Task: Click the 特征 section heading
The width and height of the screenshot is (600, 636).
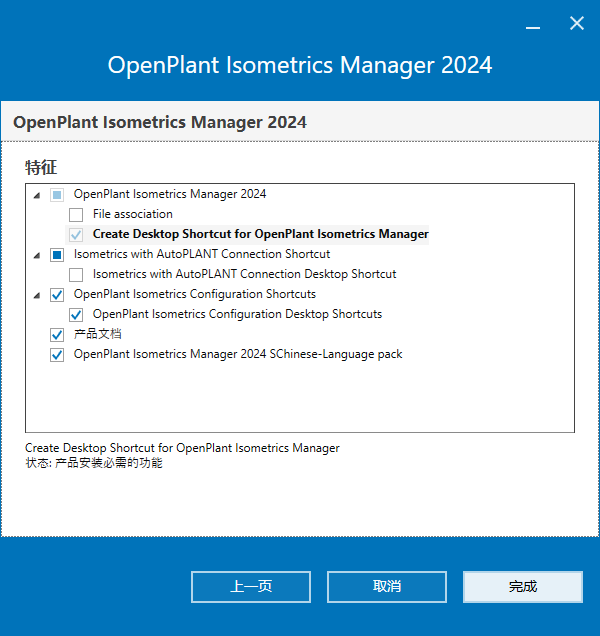Action: pyautogui.click(x=41, y=168)
